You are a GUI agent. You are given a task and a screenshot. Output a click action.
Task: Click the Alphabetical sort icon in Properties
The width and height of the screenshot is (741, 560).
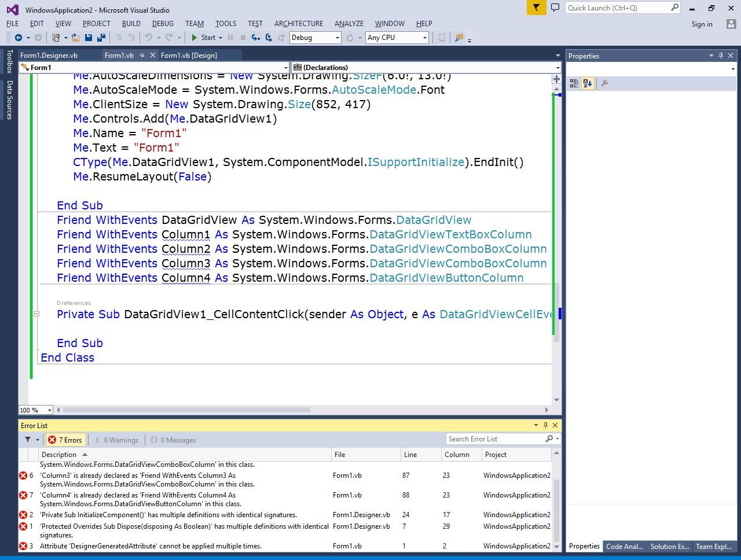tap(588, 83)
